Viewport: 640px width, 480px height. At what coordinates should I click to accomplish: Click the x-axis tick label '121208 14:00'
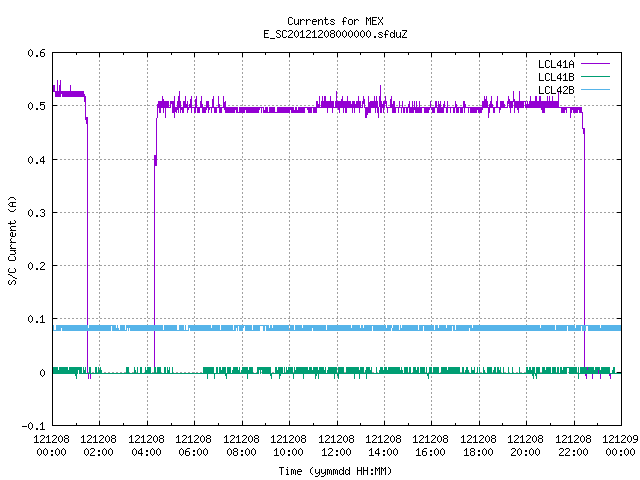pos(383,446)
